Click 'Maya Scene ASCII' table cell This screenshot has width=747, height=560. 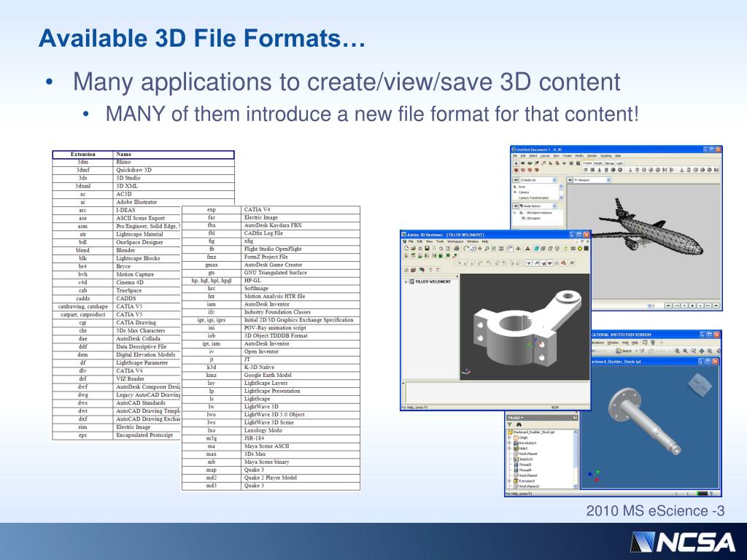click(x=300, y=446)
